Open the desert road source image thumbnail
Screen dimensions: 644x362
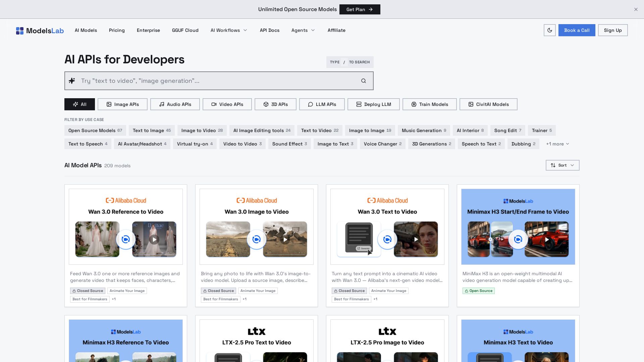228,239
